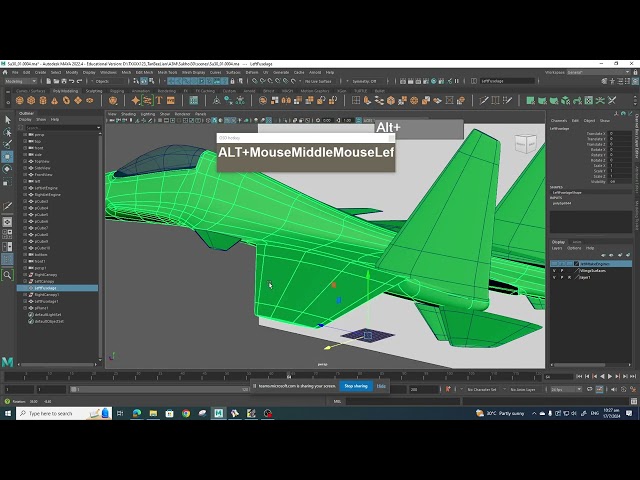Click the polygon plane shelf icon
This screenshot has height=480, width=640.
(78, 100)
